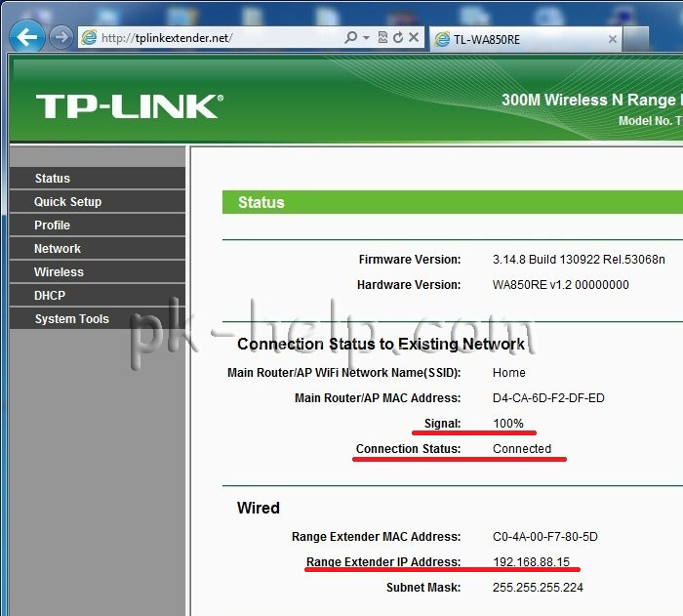Click the Connected status value
The width and height of the screenshot is (683, 616).
(x=522, y=449)
